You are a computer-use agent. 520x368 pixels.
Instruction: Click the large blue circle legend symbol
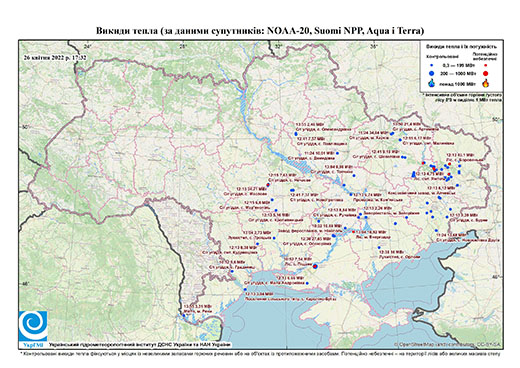[x=432, y=73]
